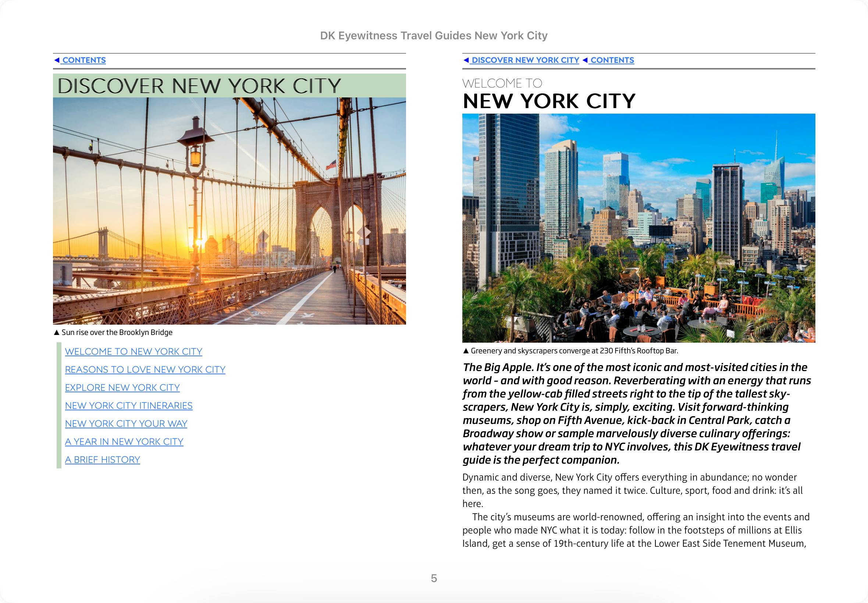This screenshot has height=603, width=868.
Task: Go to REASONS TO LOVE NEW YORK CITY
Action: coord(145,370)
